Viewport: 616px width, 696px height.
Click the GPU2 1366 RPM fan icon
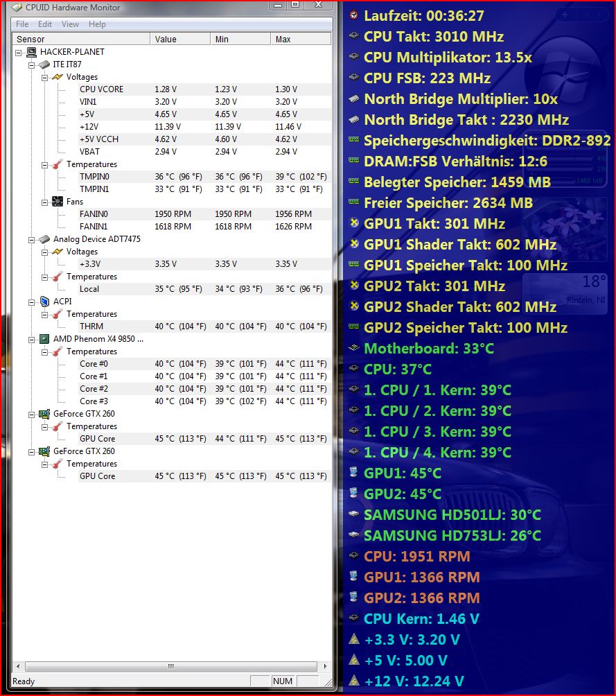click(x=353, y=597)
